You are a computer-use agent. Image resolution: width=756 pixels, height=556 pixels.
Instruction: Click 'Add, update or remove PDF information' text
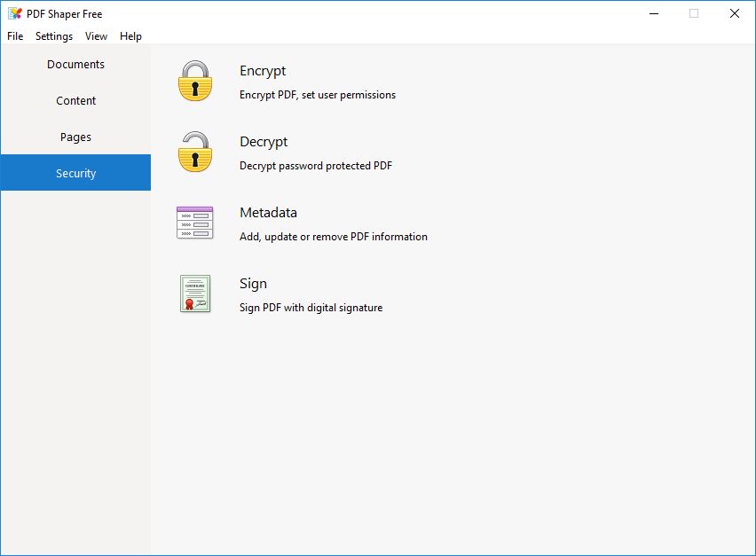[334, 237]
